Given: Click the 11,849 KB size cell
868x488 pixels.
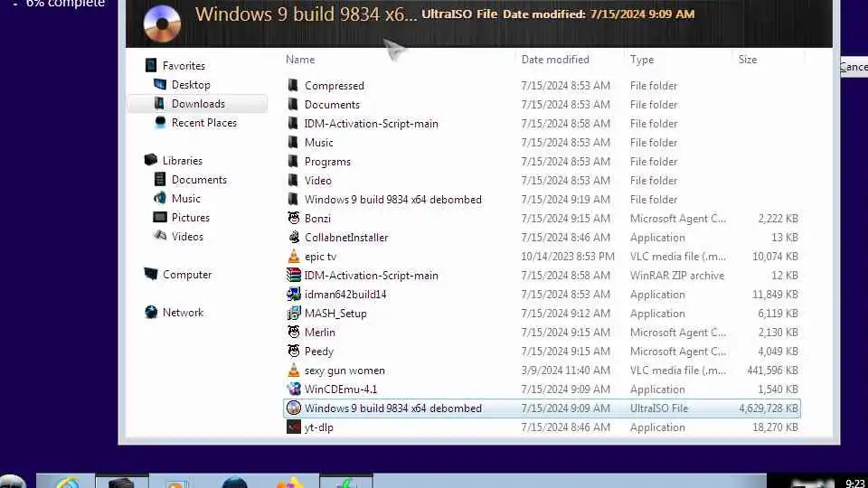Looking at the screenshot, I should pyautogui.click(x=775, y=295).
